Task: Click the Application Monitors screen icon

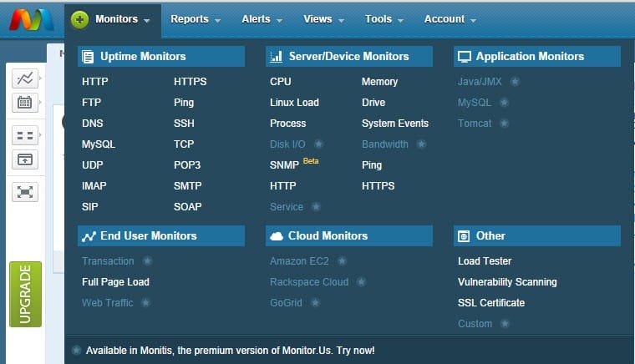Action: pos(464,57)
